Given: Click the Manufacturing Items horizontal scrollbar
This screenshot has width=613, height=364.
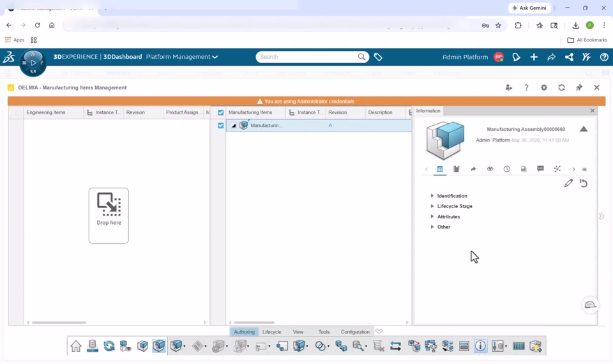Looking at the screenshot, I should click(x=254, y=322).
